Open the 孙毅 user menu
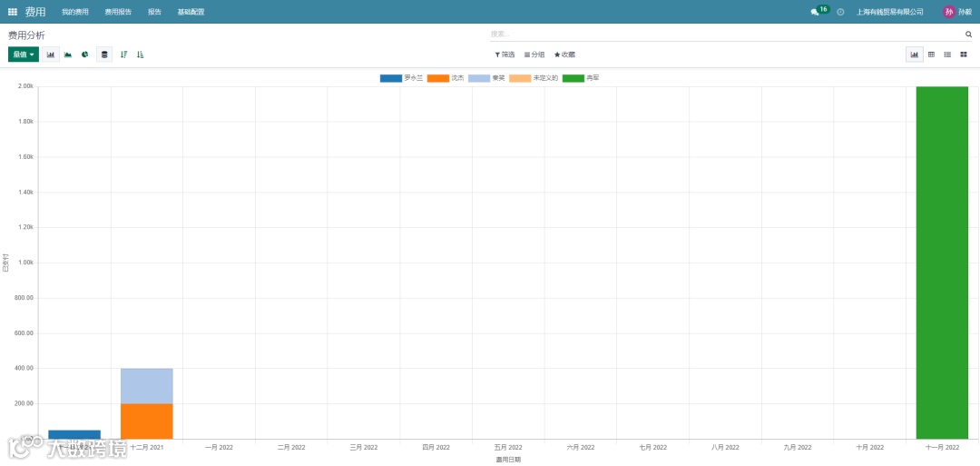This screenshot has width=980, height=466. click(x=958, y=12)
